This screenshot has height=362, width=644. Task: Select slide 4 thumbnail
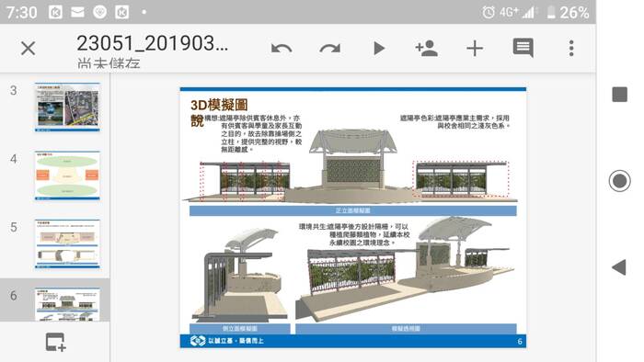67,175
